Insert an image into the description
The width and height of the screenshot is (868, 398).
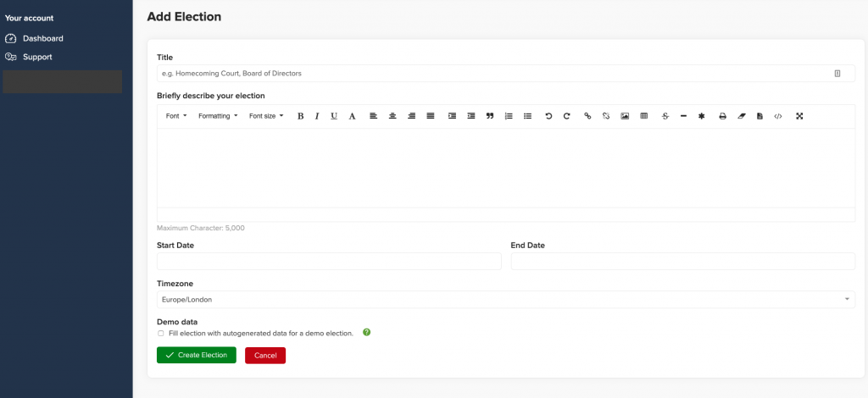coord(625,116)
